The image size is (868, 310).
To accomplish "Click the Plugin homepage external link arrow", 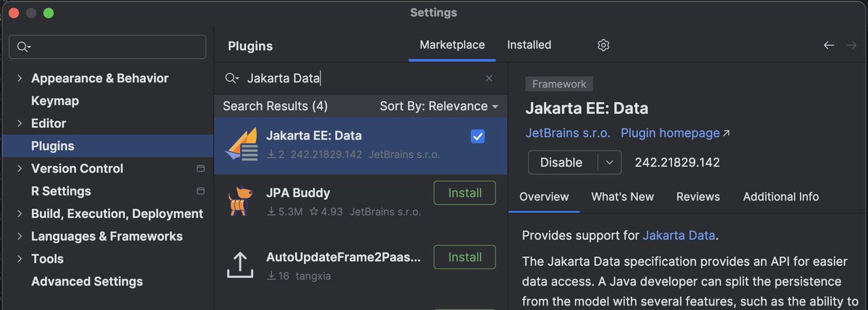I will [726, 133].
